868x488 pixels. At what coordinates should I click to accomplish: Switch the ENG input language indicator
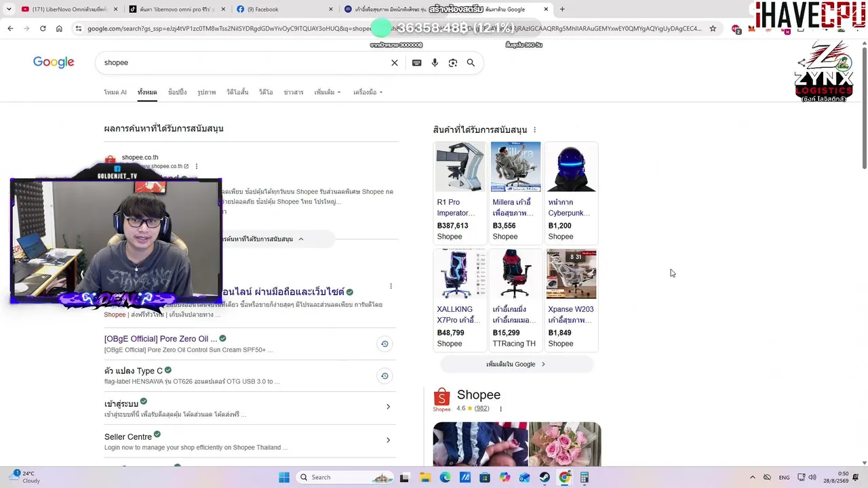tap(784, 477)
